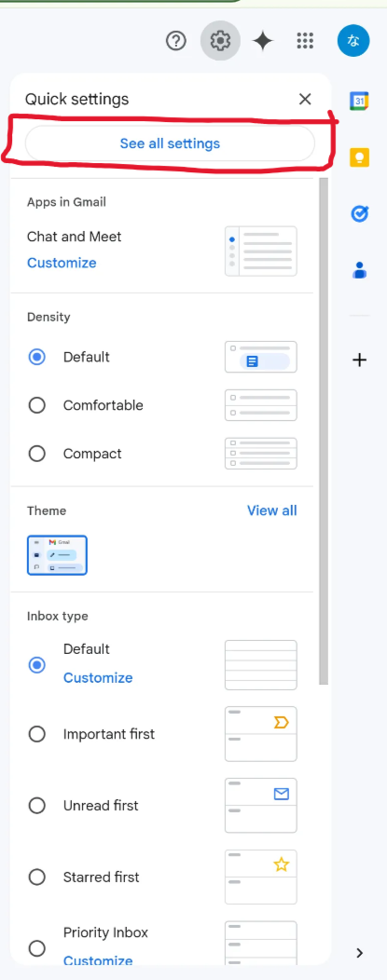This screenshot has width=387, height=980.
Task: Select the Comfortable density radio button
Action: click(x=37, y=405)
